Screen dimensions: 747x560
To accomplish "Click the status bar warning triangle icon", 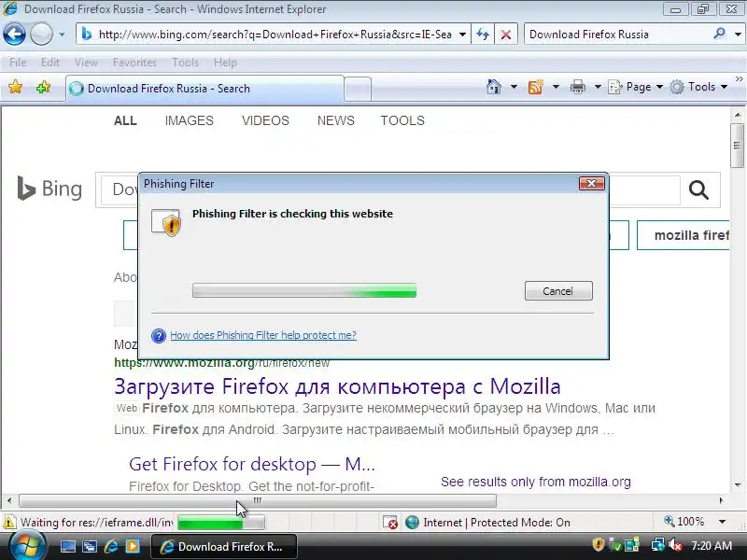I will [x=8, y=523].
